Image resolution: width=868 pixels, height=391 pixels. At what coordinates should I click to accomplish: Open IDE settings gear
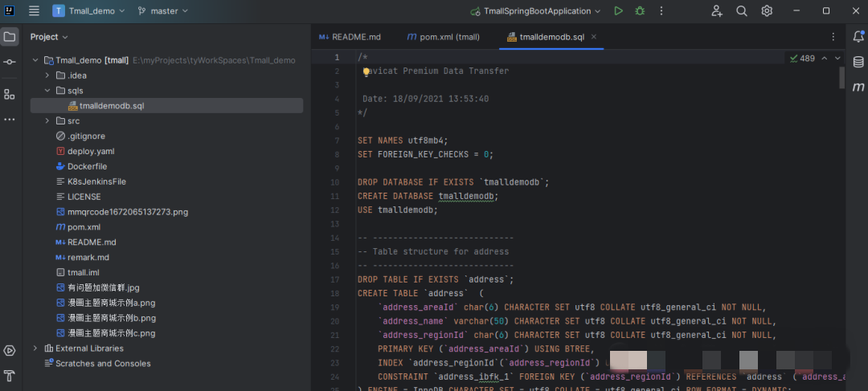[x=767, y=11]
